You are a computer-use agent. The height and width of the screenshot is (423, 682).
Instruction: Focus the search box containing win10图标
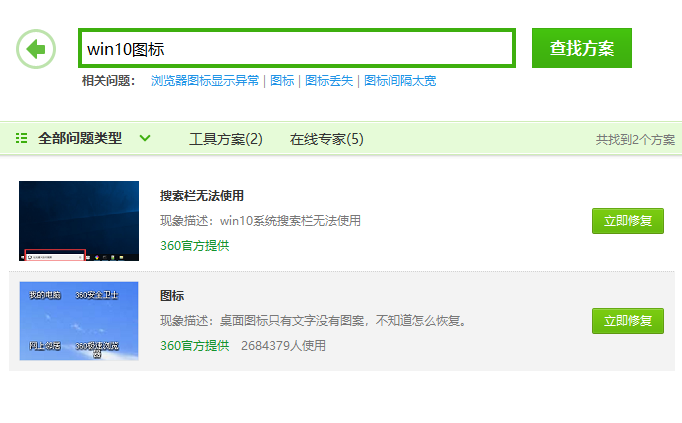pos(296,48)
